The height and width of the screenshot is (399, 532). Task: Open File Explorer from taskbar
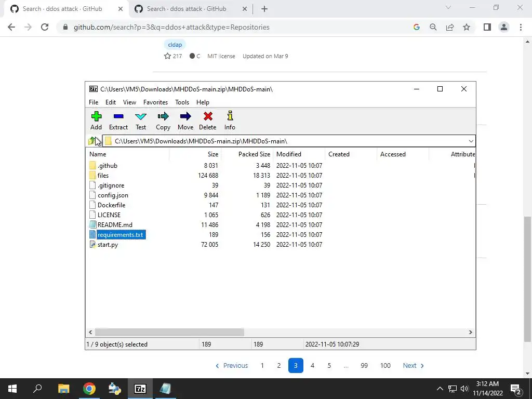63,389
